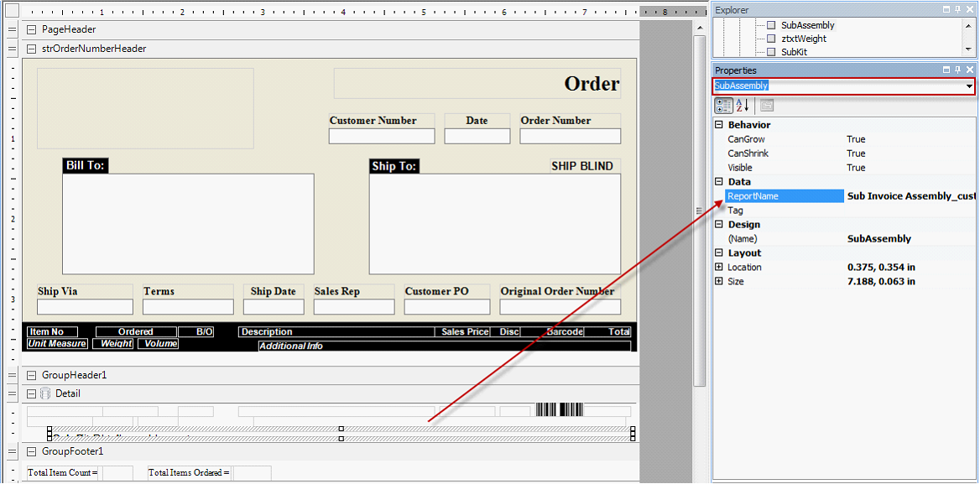Collapse the Behavior property category
The image size is (980, 484).
pyautogui.click(x=719, y=125)
